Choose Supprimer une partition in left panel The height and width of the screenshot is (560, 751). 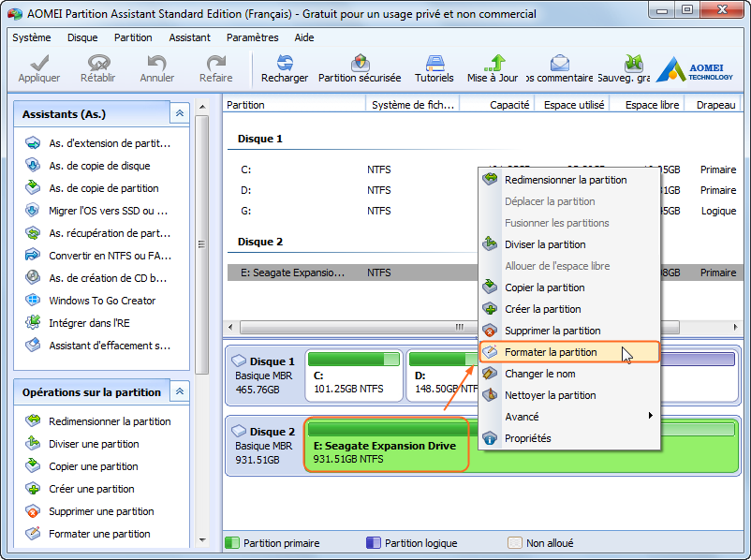(91, 511)
